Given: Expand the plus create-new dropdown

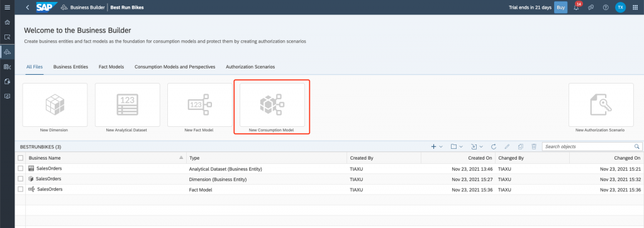Looking at the screenshot, I should [x=436, y=146].
